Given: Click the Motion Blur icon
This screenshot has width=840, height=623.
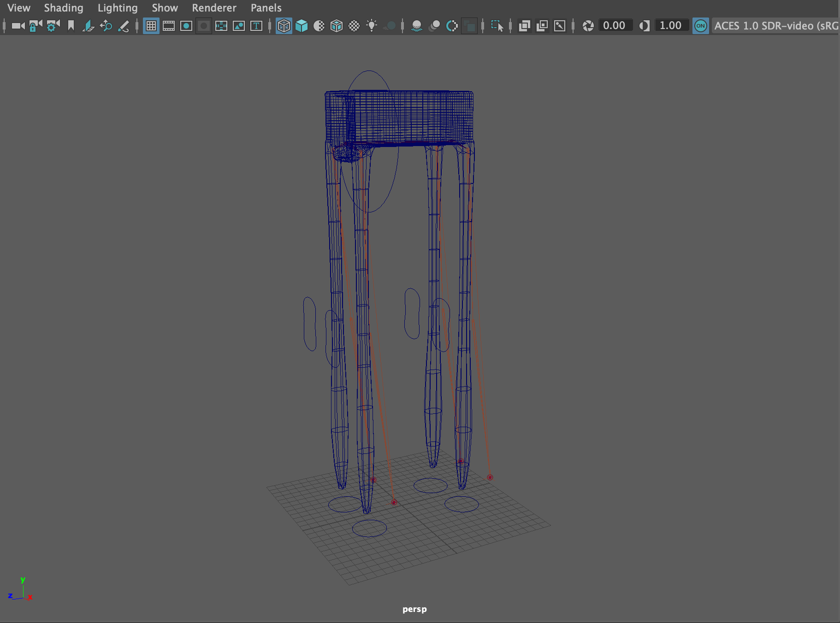Looking at the screenshot, I should coord(434,26).
